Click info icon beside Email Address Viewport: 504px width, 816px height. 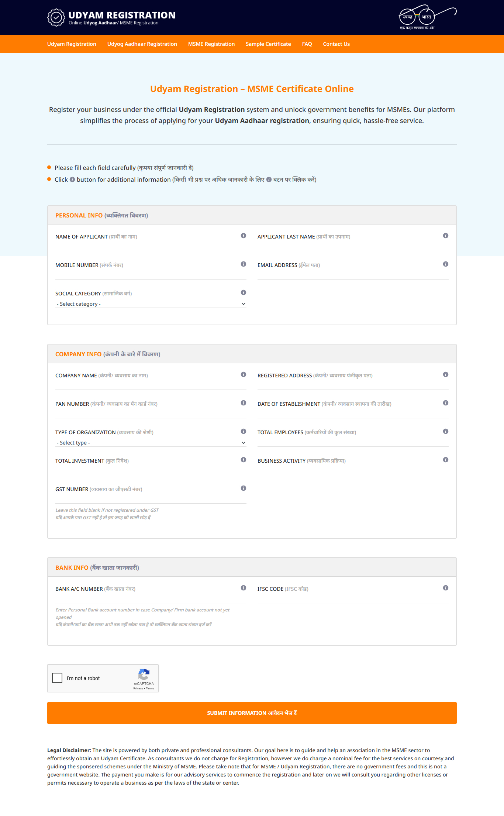click(446, 264)
